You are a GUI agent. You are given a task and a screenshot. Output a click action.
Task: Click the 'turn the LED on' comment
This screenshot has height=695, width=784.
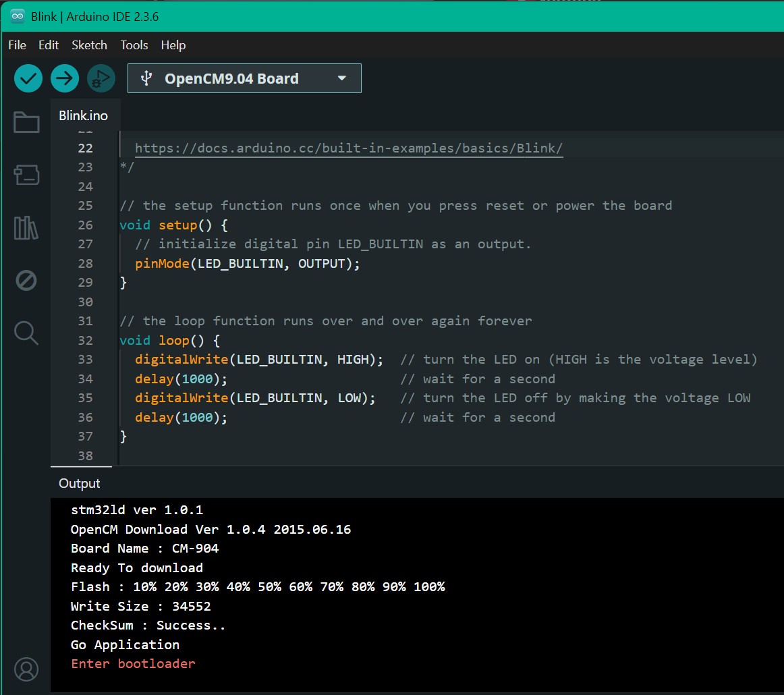[578, 360]
